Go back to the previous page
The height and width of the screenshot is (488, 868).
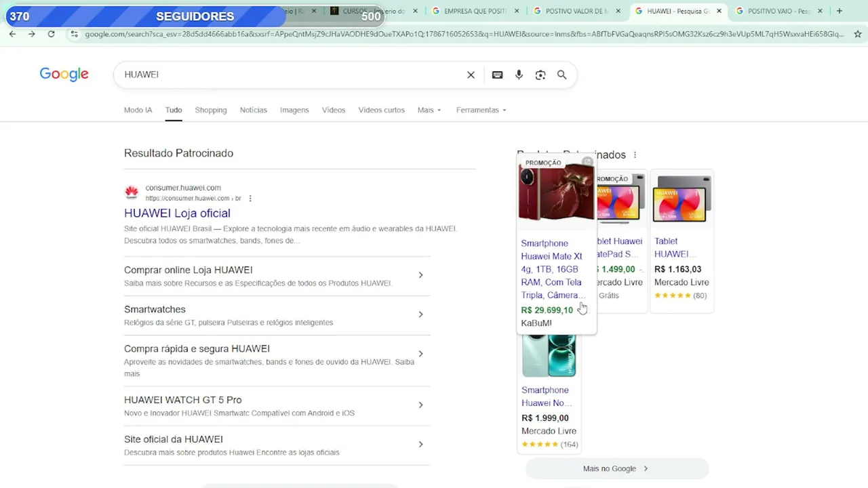click(x=12, y=34)
